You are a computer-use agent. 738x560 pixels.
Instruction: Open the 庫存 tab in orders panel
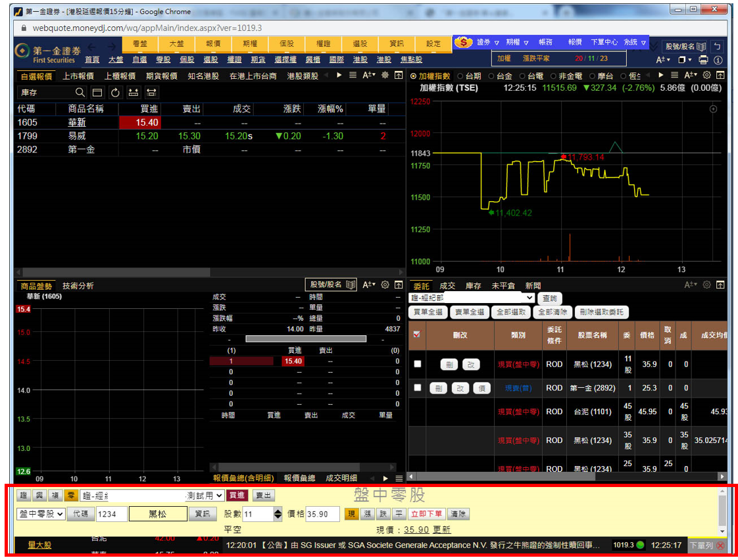(474, 286)
